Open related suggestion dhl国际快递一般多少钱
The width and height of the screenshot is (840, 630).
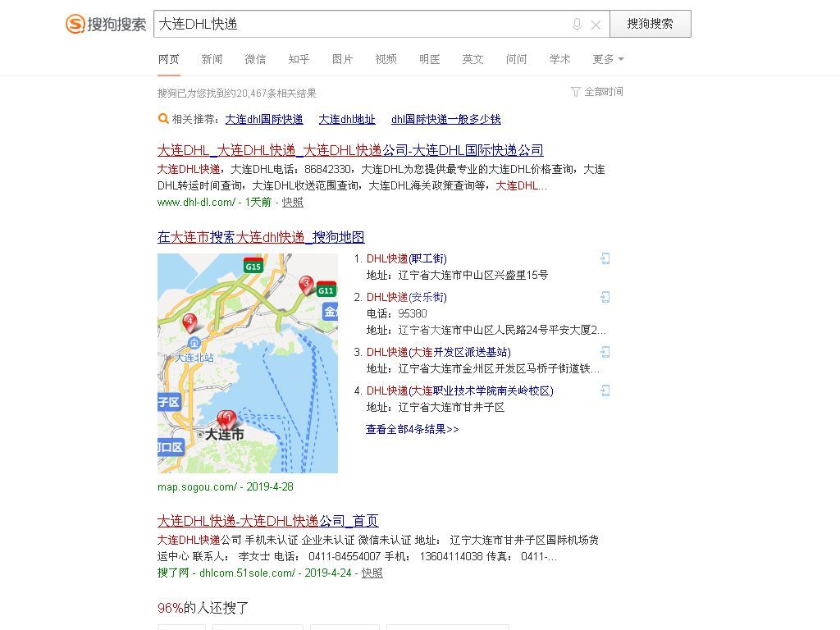coord(446,119)
